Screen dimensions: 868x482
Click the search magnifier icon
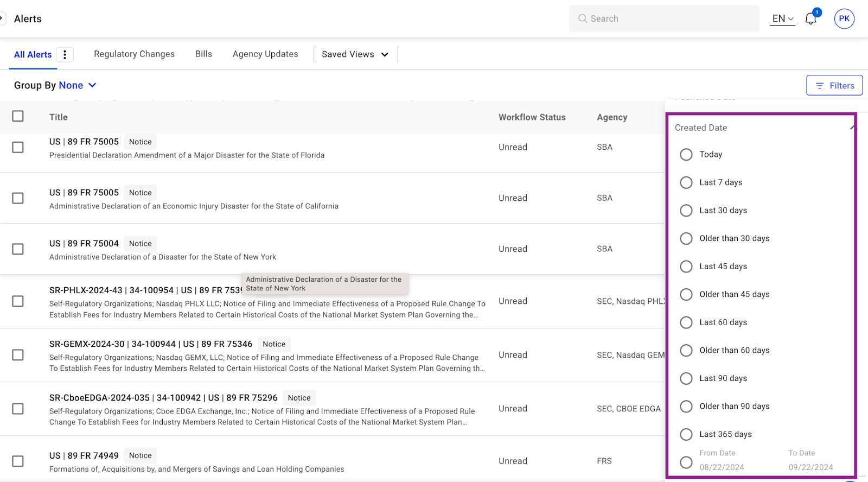point(583,18)
